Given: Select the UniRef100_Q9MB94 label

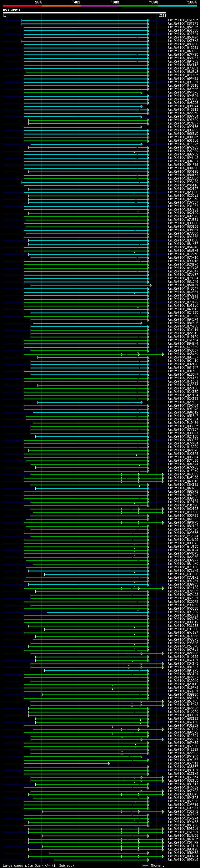Looking at the screenshot, I should click(x=183, y=96).
